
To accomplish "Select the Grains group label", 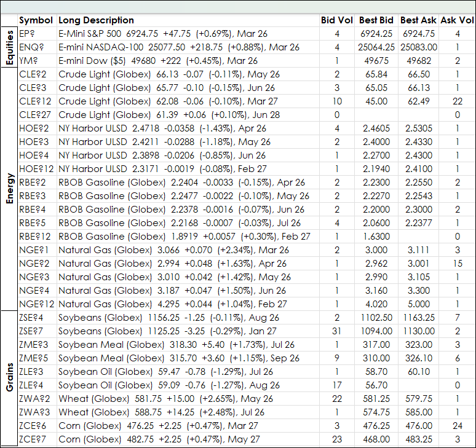I will [x=9, y=379].
